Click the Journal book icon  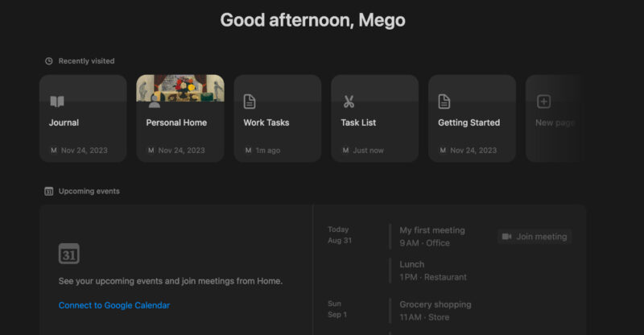[57, 101]
